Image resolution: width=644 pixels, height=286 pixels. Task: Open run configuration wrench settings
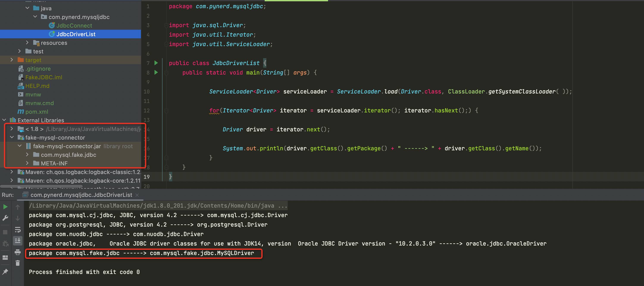click(x=5, y=218)
